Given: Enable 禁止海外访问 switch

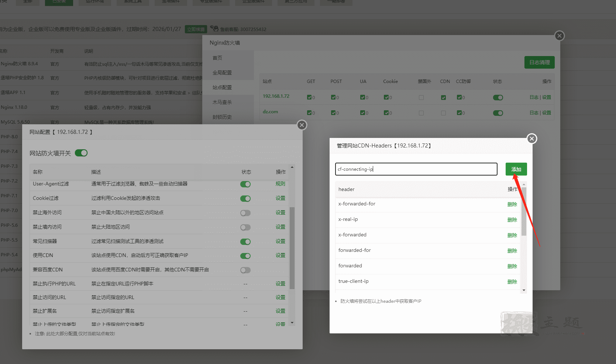Looking at the screenshot, I should coord(245,213).
